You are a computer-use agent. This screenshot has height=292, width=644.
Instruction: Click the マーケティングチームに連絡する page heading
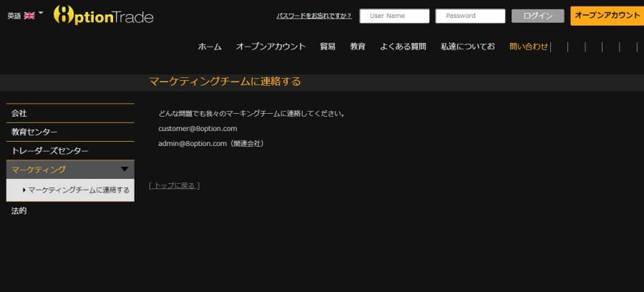(x=225, y=82)
